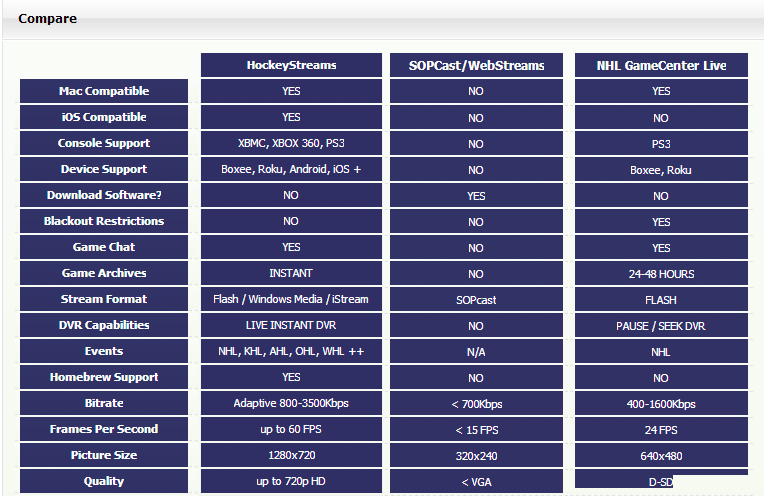Click the Game Chat row label

point(104,247)
